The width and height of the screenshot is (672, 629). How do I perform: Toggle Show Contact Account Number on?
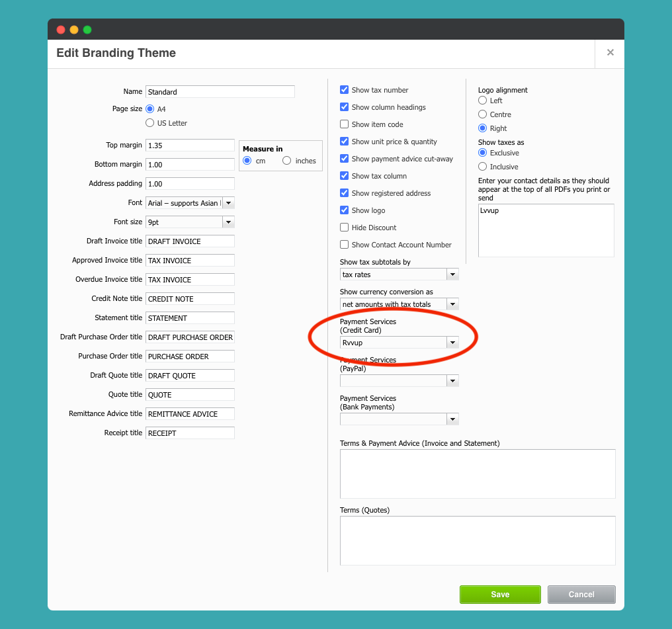[344, 244]
